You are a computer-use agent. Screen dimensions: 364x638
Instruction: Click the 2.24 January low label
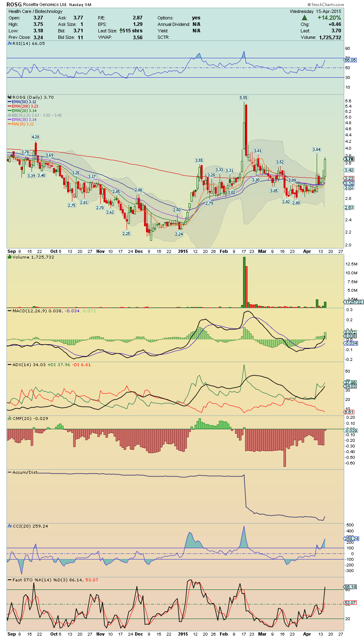(x=179, y=234)
